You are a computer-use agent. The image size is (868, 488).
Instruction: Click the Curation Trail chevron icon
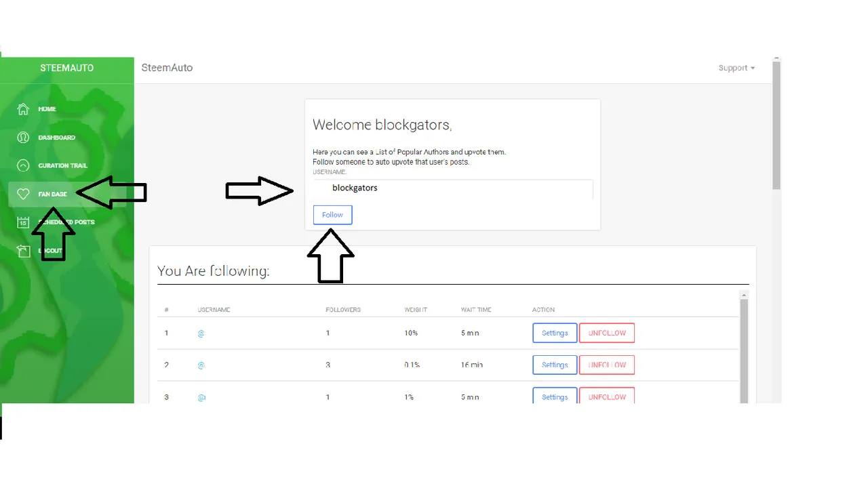[23, 165]
